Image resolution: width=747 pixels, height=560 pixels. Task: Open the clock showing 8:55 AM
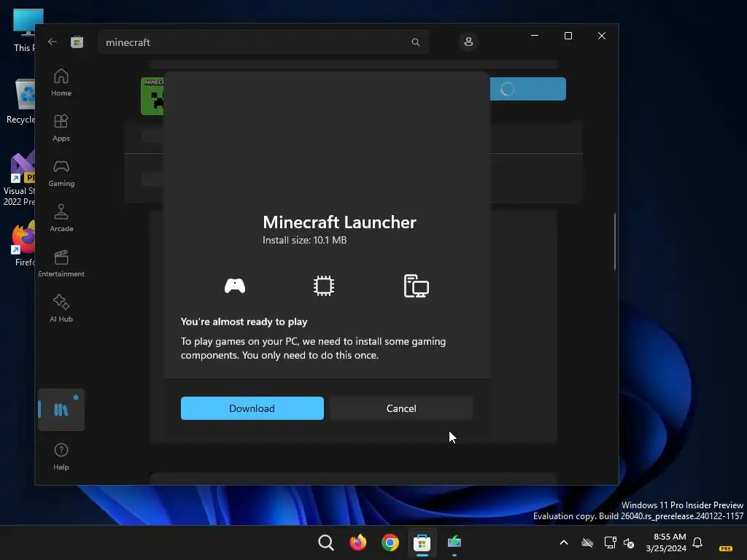pyautogui.click(x=666, y=542)
